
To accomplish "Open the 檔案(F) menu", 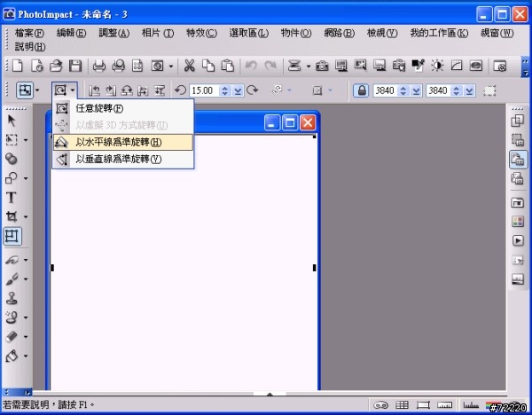I will pyautogui.click(x=29, y=33).
